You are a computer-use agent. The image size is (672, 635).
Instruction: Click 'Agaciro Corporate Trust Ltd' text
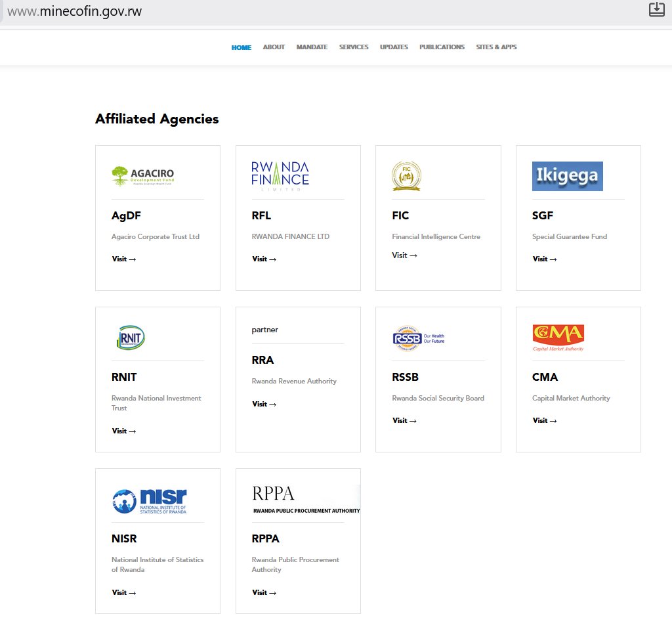(x=156, y=236)
